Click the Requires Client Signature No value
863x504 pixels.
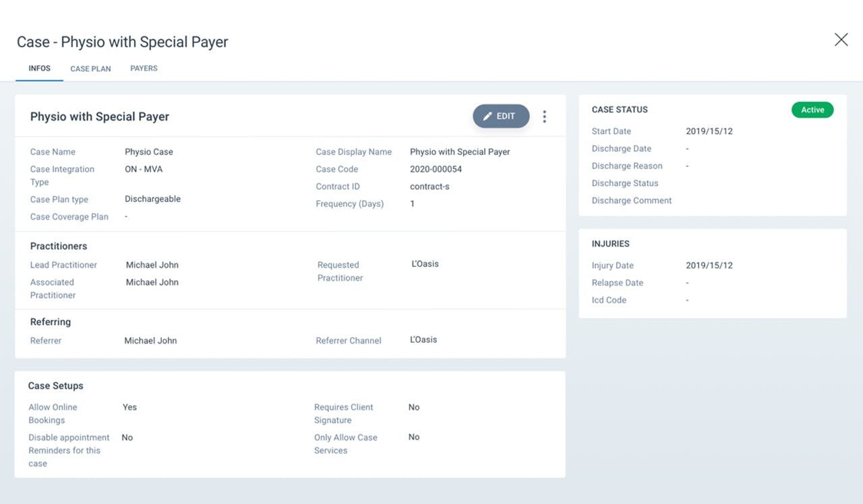point(413,407)
